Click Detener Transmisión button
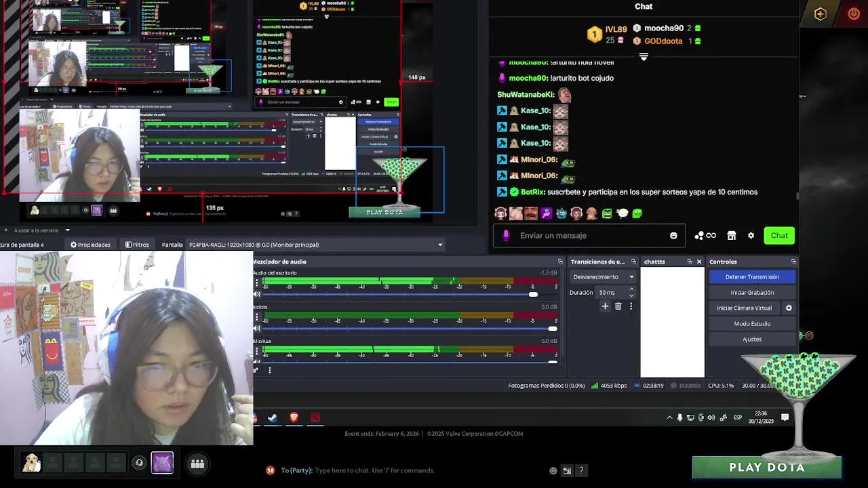 [x=752, y=277]
